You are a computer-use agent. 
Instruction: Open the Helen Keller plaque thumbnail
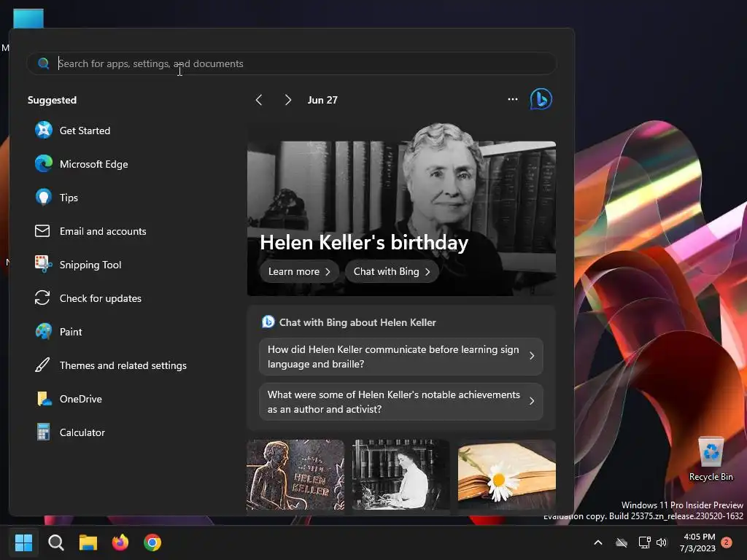click(x=295, y=475)
